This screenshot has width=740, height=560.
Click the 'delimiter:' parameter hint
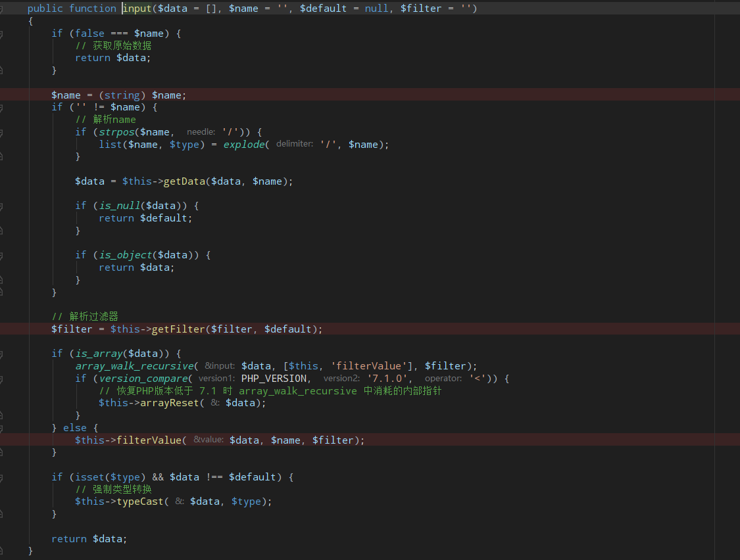pos(295,144)
